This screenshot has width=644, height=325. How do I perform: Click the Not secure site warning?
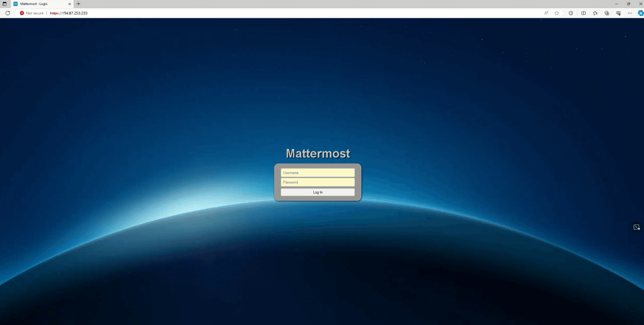[x=32, y=13]
